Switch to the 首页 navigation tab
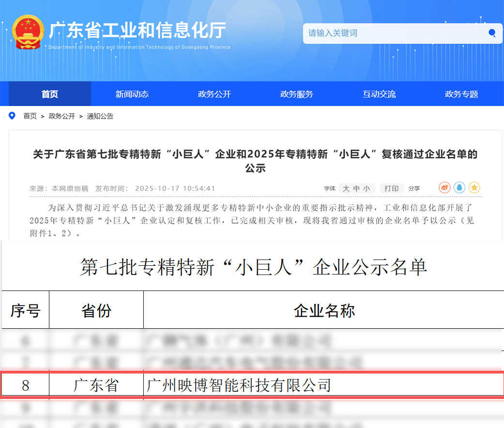This screenshot has height=428, width=504. pos(48,94)
